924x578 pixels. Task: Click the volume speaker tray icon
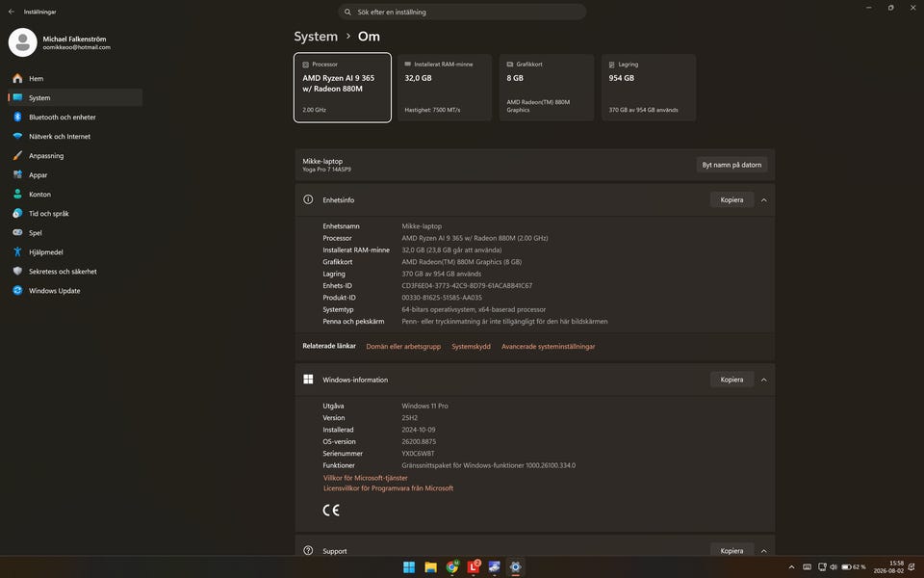[x=834, y=567]
